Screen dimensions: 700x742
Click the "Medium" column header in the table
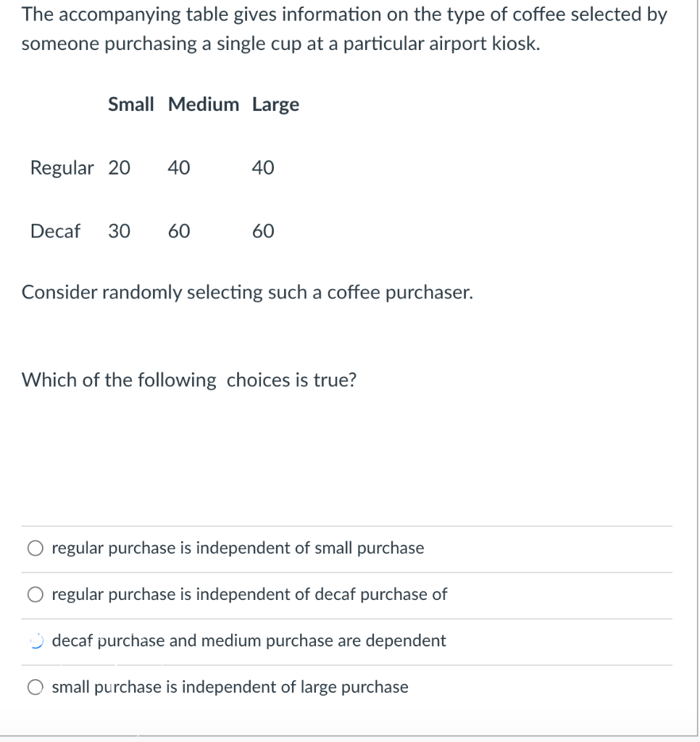[204, 104]
